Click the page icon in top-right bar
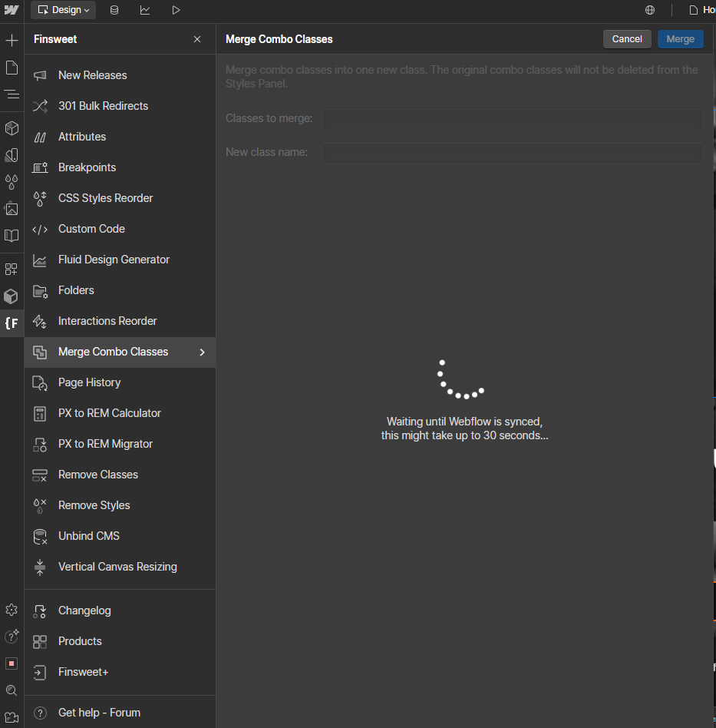The width and height of the screenshot is (716, 728). click(693, 10)
